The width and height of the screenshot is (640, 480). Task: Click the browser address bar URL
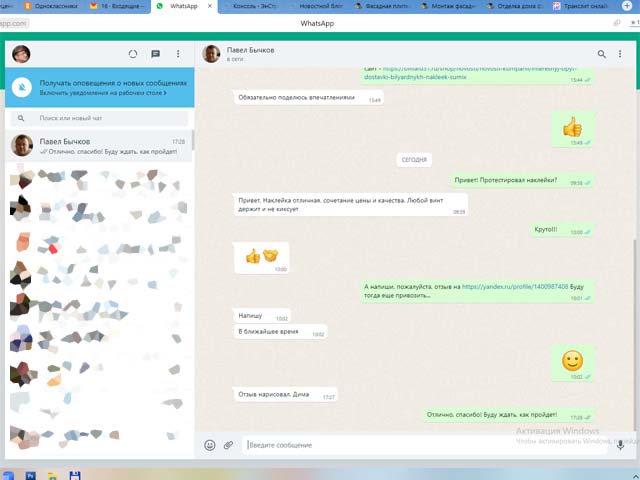14,23
